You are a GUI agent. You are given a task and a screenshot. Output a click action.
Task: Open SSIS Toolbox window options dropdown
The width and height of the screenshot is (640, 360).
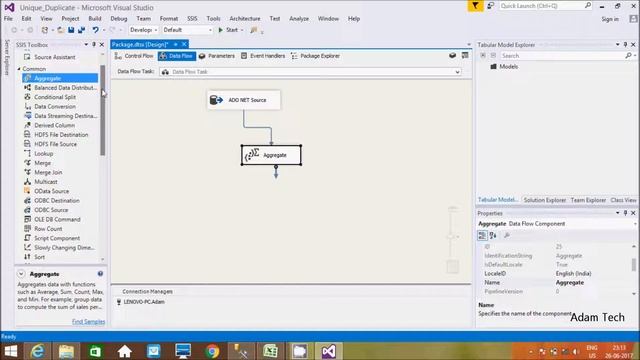point(86,44)
